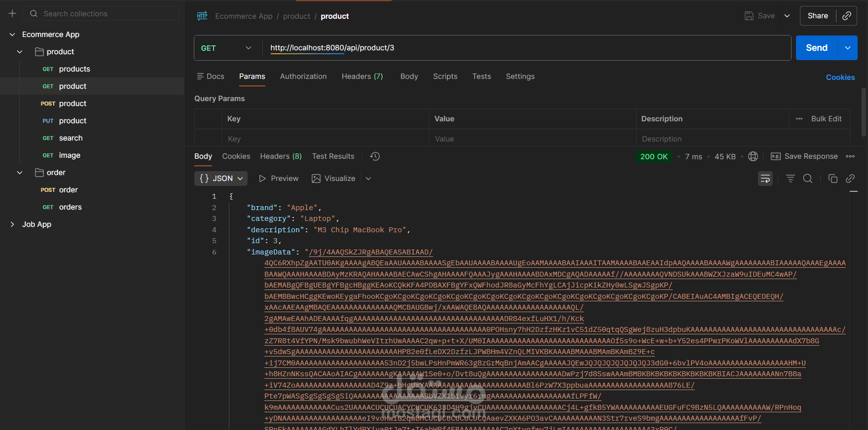This screenshot has height=430, width=868.
Task: Select the response Body tab
Action: tap(203, 156)
